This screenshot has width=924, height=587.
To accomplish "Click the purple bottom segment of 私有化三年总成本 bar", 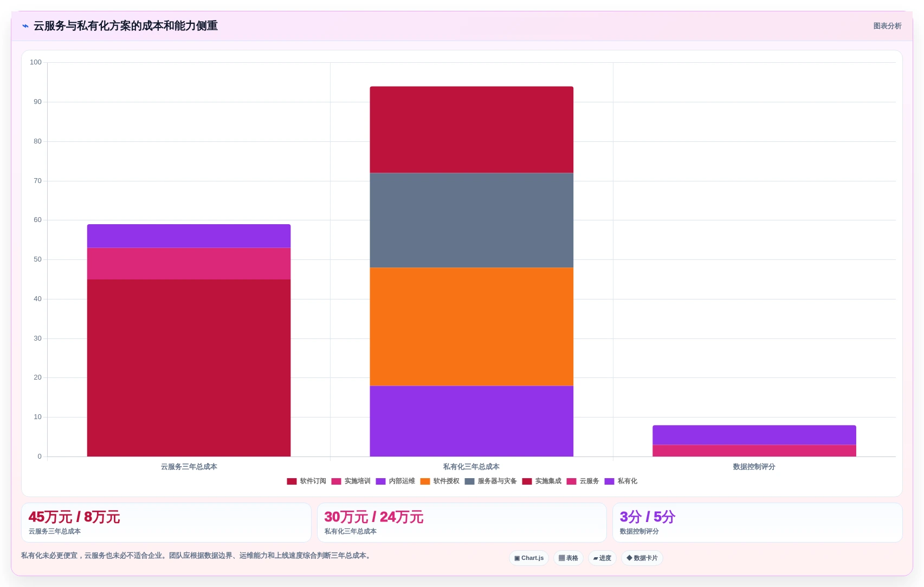I will pyautogui.click(x=471, y=421).
